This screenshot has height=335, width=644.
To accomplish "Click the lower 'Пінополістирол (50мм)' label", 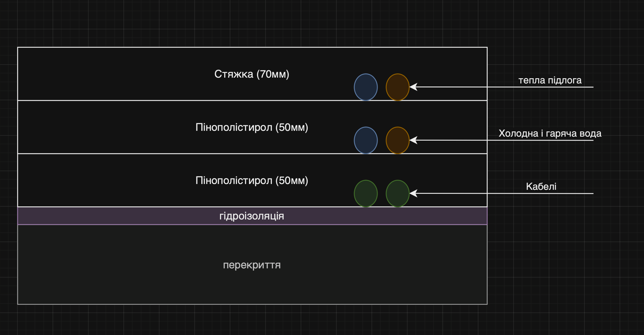I will 252,180.
